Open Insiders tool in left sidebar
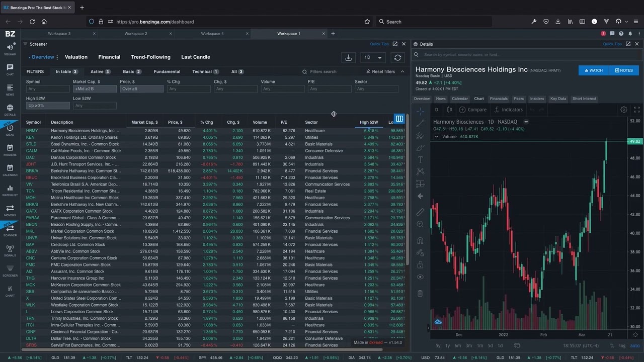This screenshot has height=362, width=644. pos(10,150)
